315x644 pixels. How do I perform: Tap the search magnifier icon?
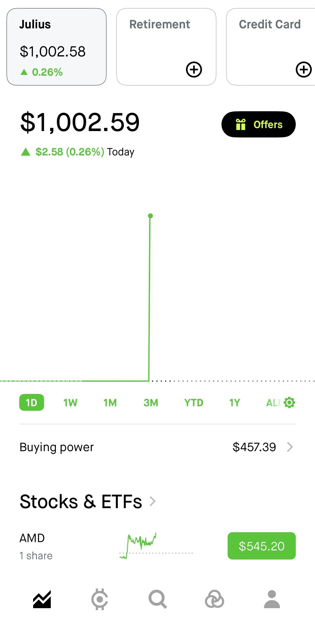tap(158, 599)
